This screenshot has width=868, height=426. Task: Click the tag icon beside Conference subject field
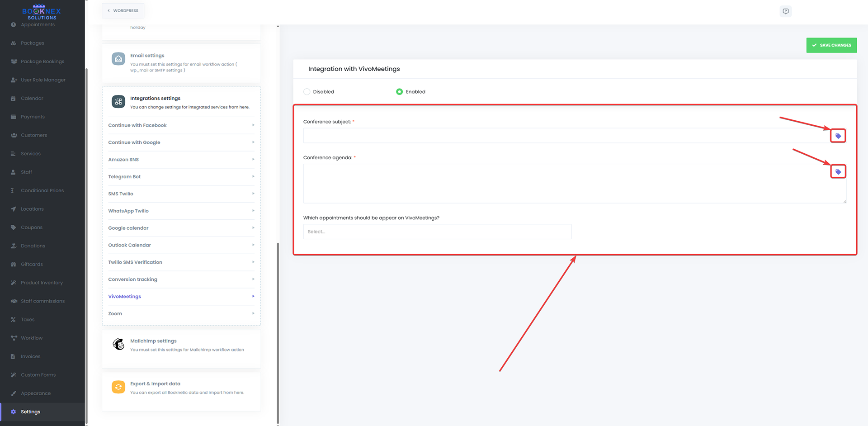coord(838,135)
